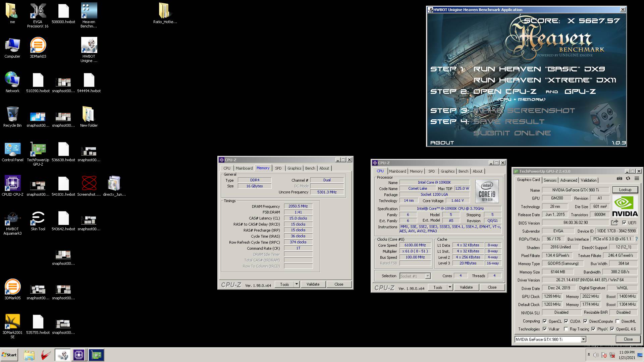Open the Validation tab in GPU-Z
This screenshot has height=362, width=644.
tap(589, 180)
